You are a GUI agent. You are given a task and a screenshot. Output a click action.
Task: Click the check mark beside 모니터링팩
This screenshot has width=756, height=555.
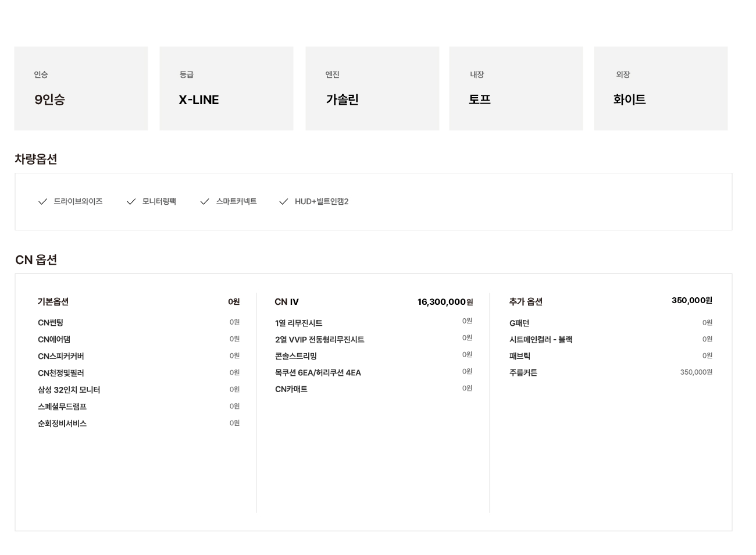pos(131,202)
